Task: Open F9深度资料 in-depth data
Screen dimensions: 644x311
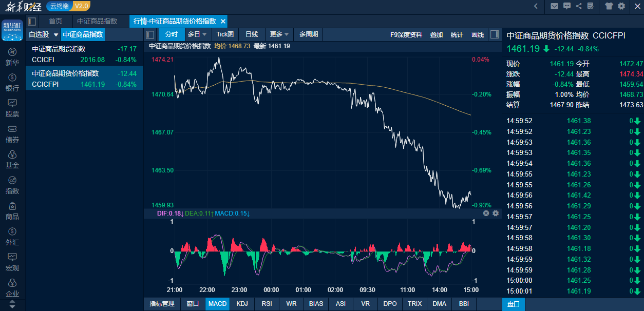Action: tap(406, 34)
